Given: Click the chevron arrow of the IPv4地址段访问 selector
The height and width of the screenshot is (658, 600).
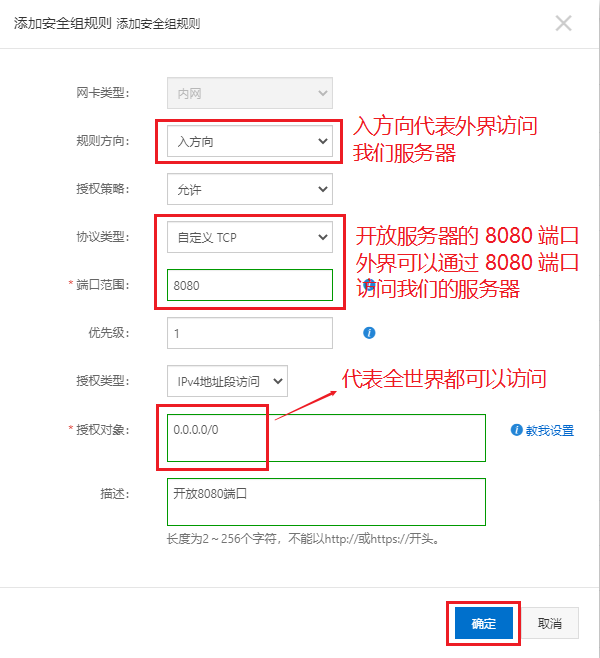Looking at the screenshot, I should click(277, 381).
